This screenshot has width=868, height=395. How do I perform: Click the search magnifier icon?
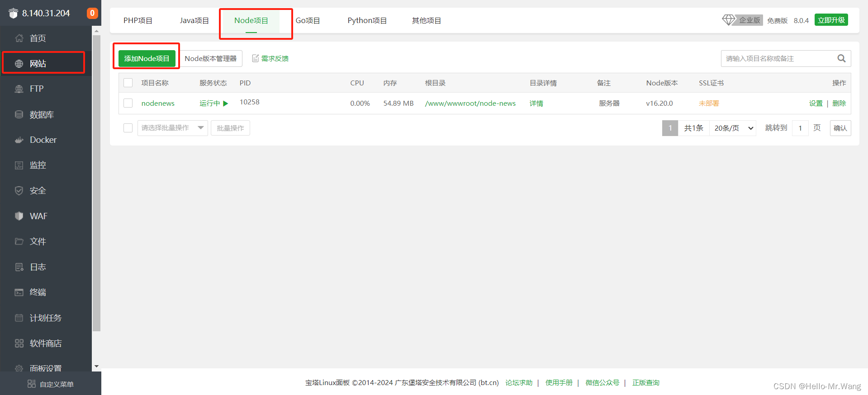pos(841,58)
